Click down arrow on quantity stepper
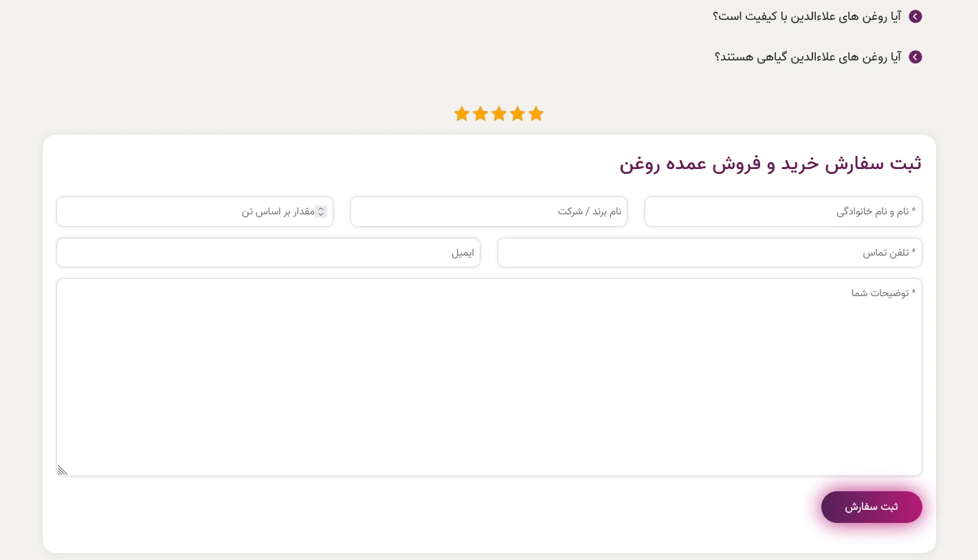 (320, 214)
